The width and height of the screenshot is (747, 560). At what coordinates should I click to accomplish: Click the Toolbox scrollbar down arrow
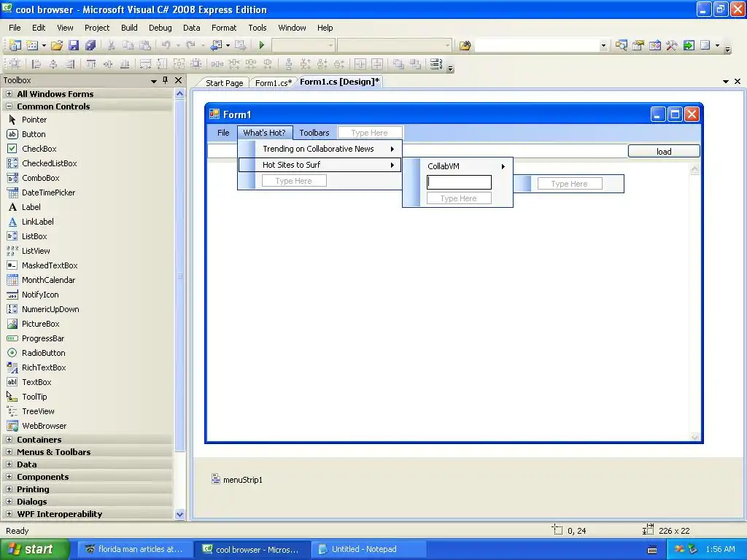click(179, 514)
